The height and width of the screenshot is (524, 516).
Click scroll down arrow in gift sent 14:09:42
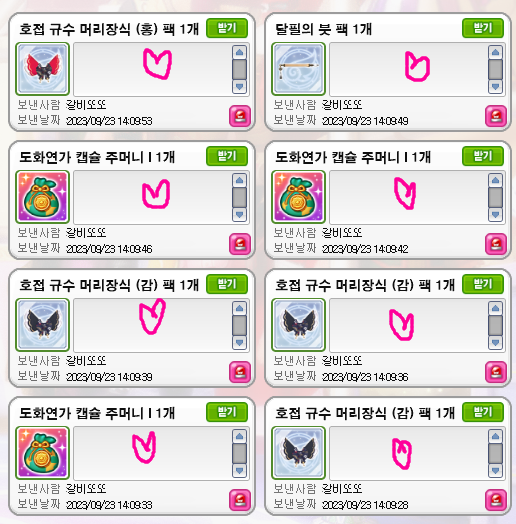495,215
